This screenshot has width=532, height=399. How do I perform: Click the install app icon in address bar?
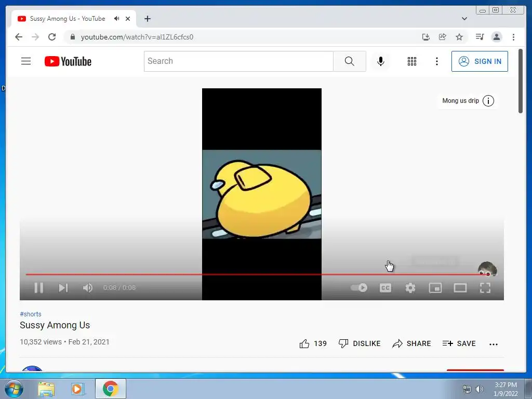pos(426,37)
